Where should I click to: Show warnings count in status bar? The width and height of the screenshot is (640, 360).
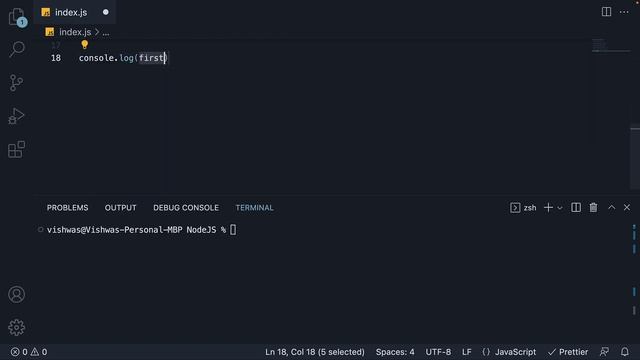click(x=39, y=352)
